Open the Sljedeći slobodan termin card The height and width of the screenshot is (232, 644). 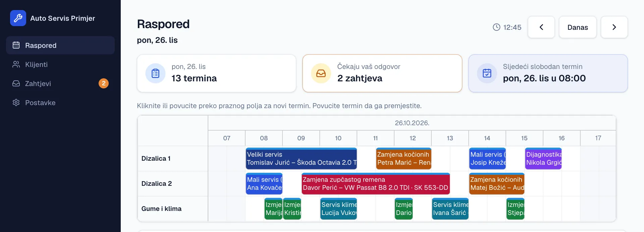548,73
